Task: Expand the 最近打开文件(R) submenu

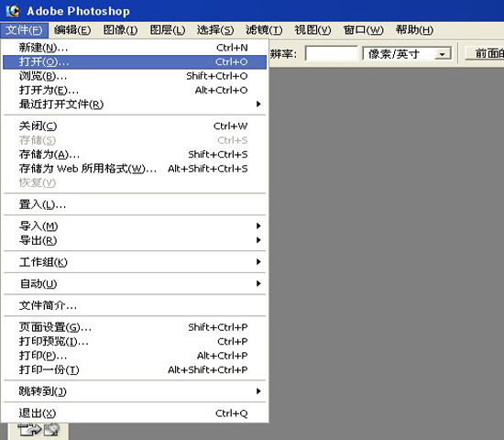Action: click(135, 104)
